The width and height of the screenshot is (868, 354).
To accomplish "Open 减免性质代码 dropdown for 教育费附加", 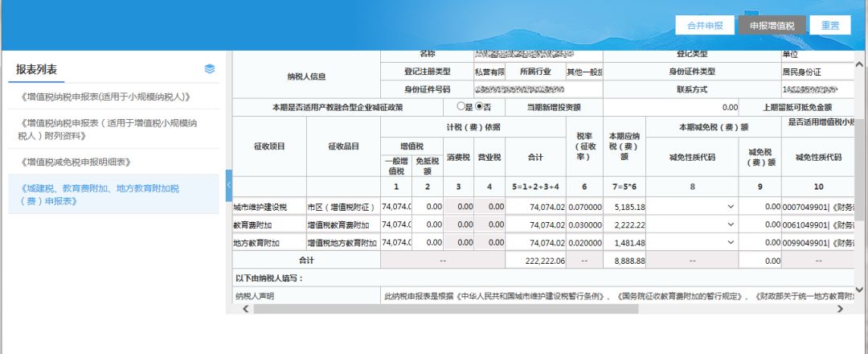I will 731,224.
